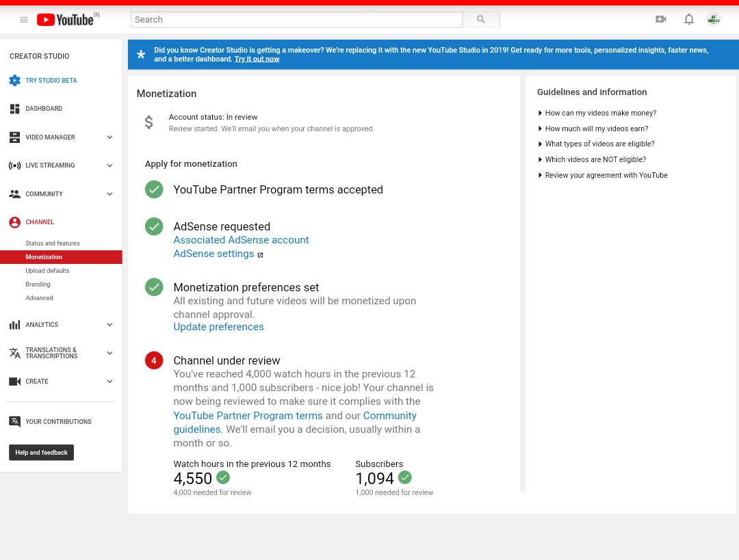The height and width of the screenshot is (560, 739).
Task: Expand the Create chevron
Action: point(109,382)
